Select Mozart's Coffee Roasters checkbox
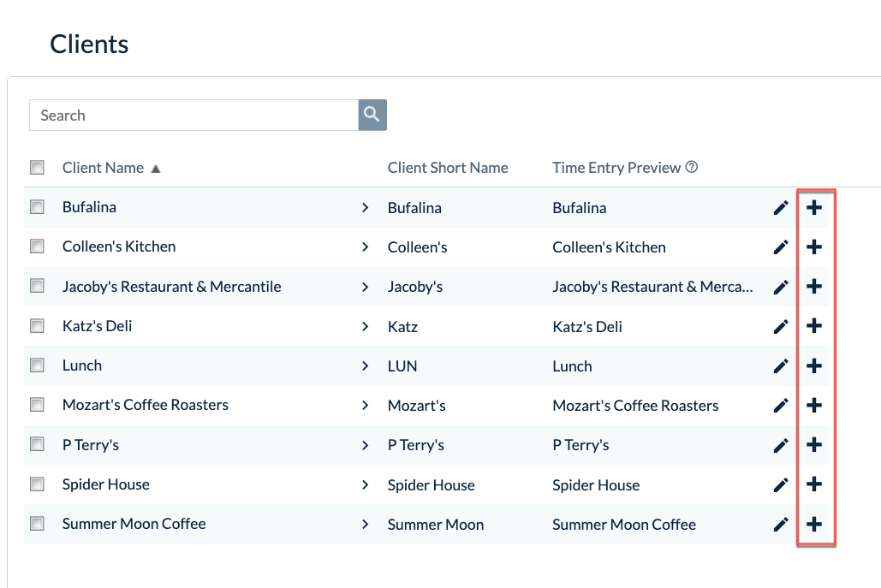This screenshot has height=588, width=881. (x=37, y=404)
